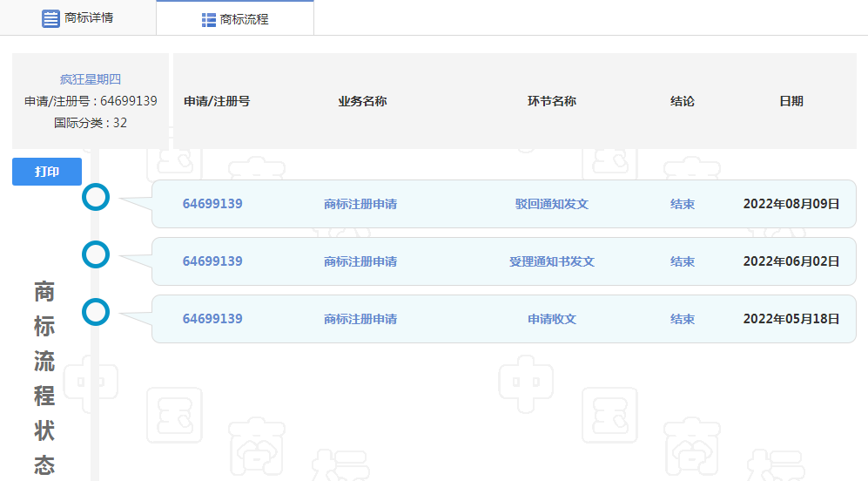
Task: Click 商标注册申请 in the 2022年05月18日 row
Action: coord(360,319)
